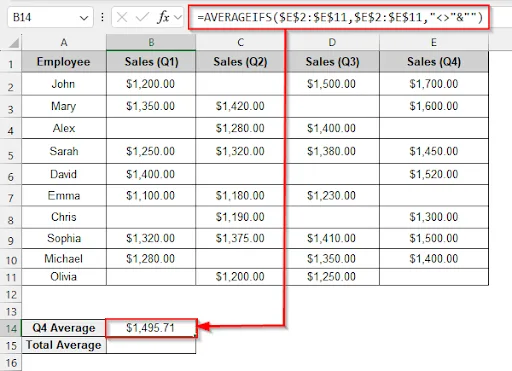Select the cell containing Chris
The height and width of the screenshot is (371, 512).
(64, 217)
